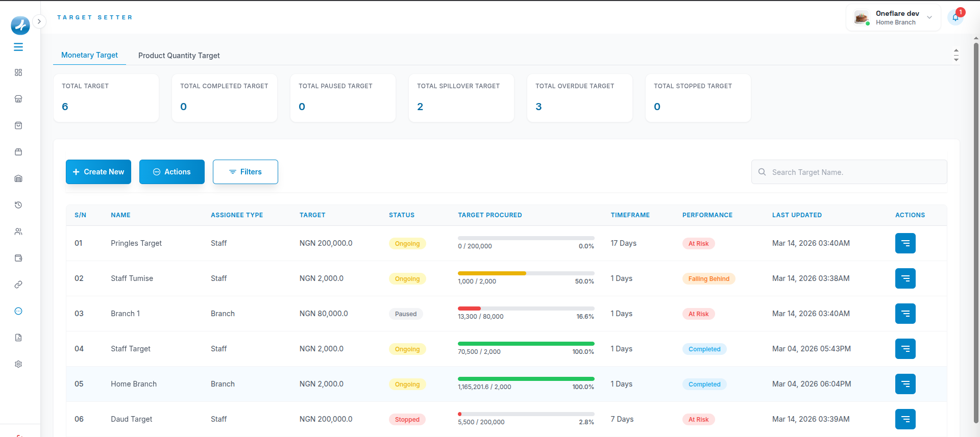
Task: Open the Actions button menu
Action: 172,172
